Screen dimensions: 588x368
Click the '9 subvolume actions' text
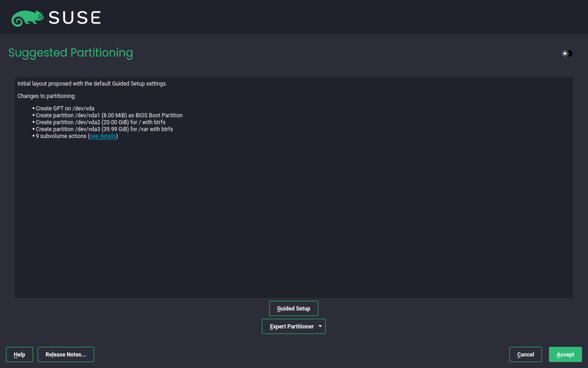(61, 136)
